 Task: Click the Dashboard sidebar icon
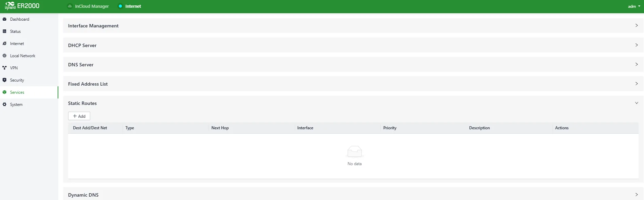point(4,19)
